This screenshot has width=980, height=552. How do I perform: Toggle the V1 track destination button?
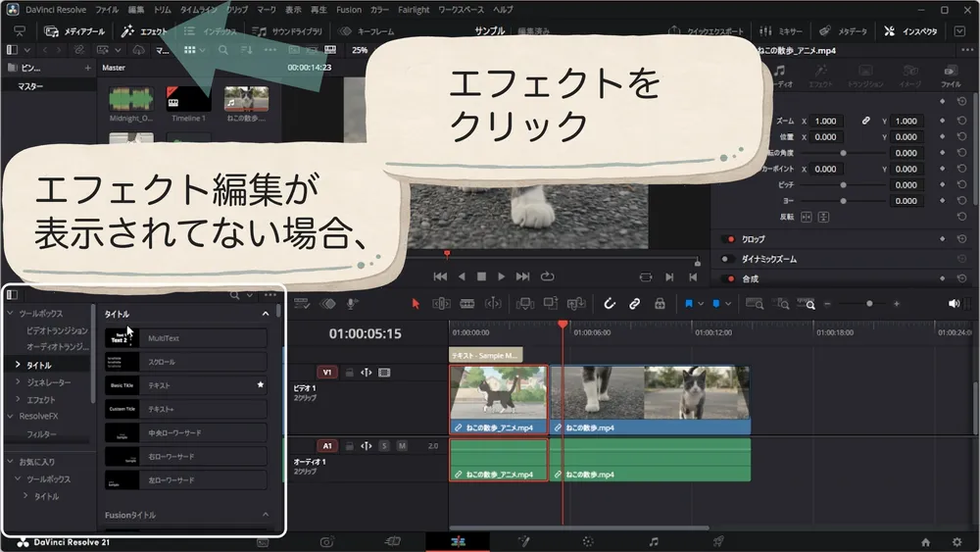tap(327, 373)
